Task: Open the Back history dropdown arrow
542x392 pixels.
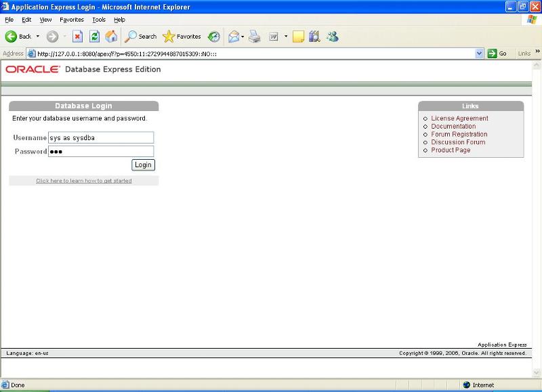Action: [x=38, y=37]
